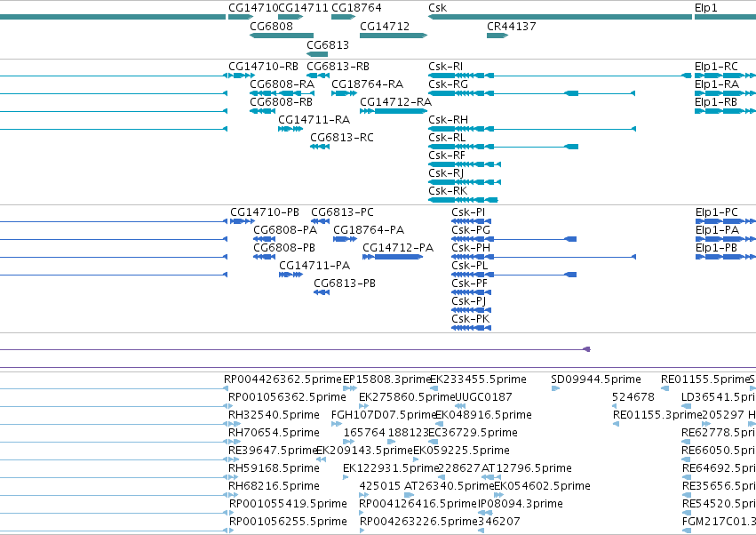Select the Csk-RG transcript label
Screen dimensions: 756x535
[x=448, y=84]
